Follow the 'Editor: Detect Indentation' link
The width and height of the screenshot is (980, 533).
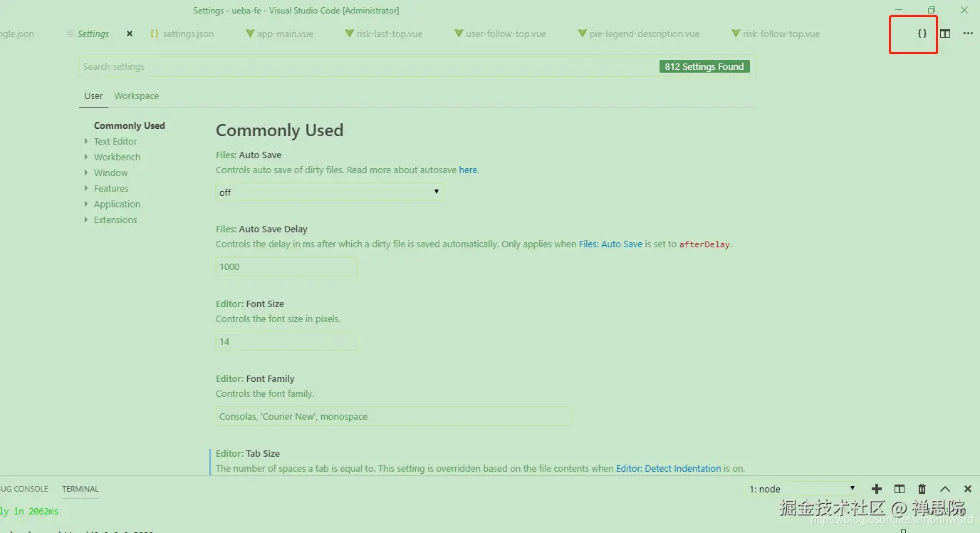click(668, 468)
